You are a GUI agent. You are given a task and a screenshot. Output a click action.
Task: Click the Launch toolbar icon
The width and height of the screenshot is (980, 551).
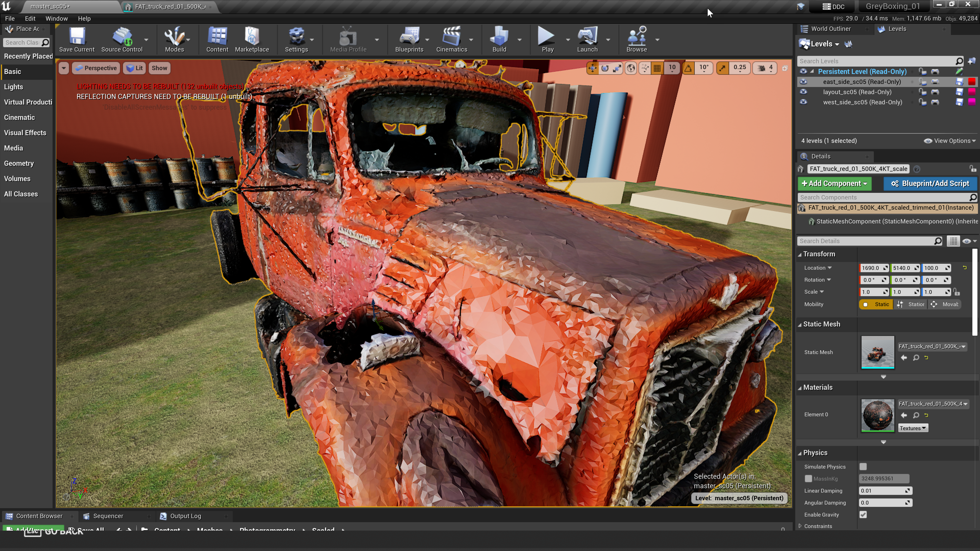(587, 40)
